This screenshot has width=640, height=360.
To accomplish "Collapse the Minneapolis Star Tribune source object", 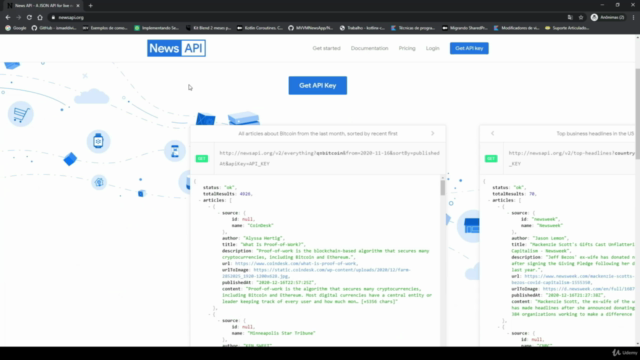I will 219,321.
